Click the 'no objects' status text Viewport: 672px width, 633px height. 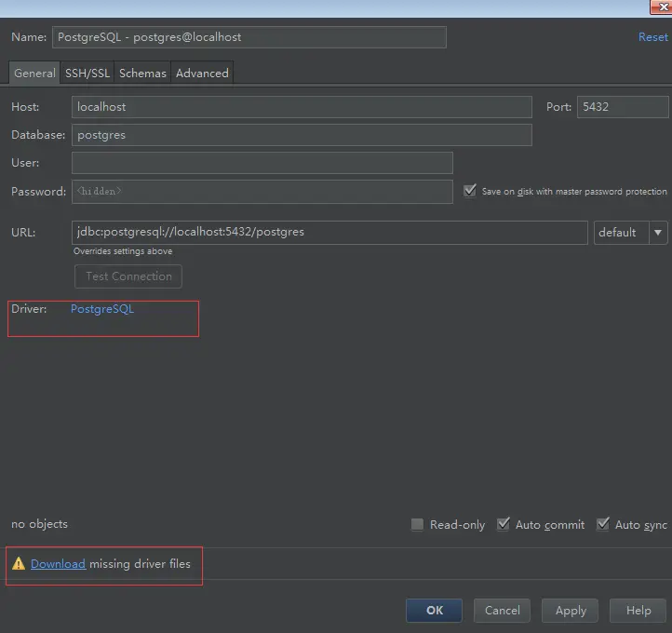(39, 524)
